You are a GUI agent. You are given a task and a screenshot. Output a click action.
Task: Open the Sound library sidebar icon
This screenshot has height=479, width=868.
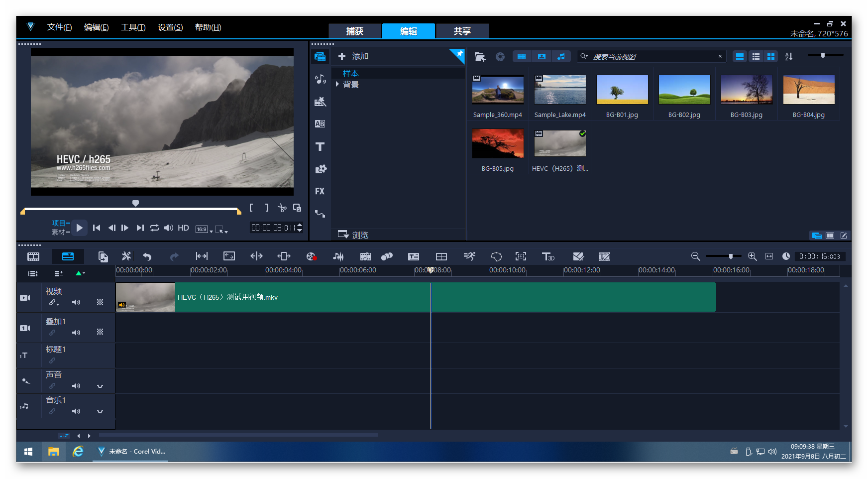coord(320,79)
